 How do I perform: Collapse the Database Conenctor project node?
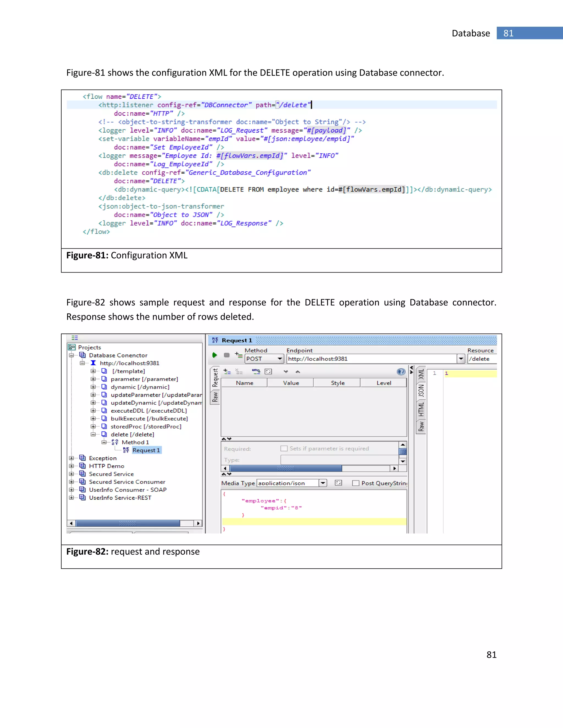[x=71, y=355]
